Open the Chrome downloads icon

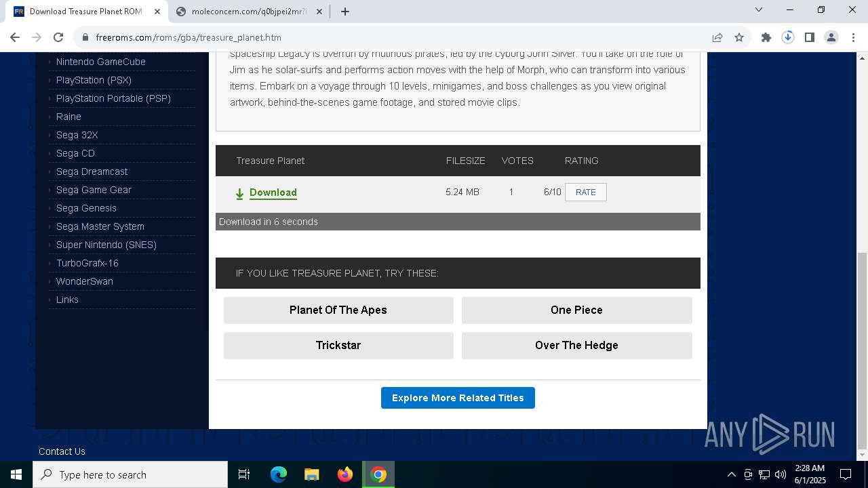(788, 37)
